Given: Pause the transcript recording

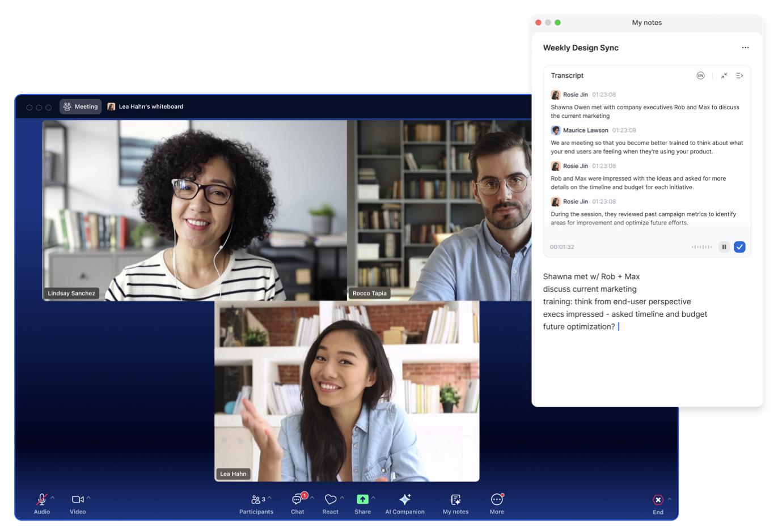Looking at the screenshot, I should pos(724,247).
